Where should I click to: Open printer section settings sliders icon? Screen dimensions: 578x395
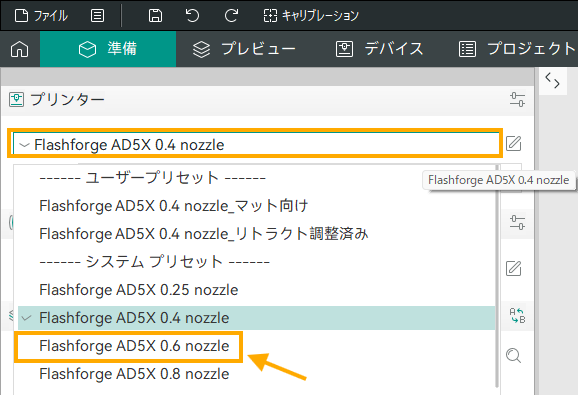[518, 99]
